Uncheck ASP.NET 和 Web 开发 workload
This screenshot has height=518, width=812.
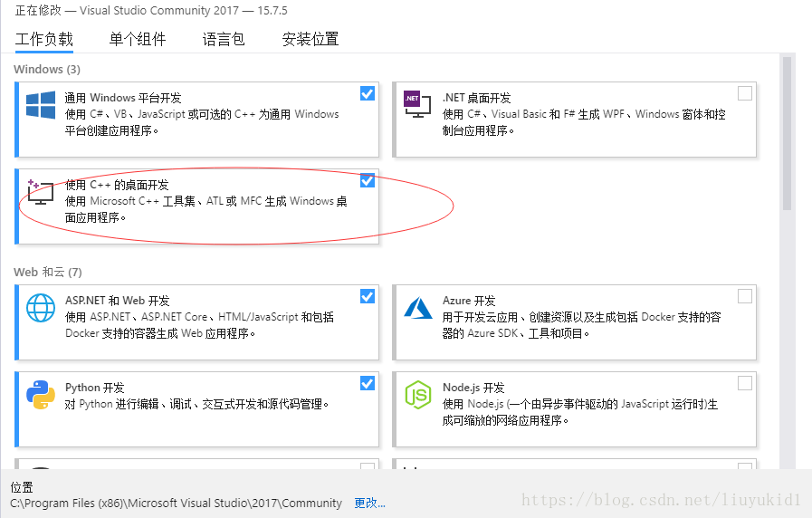pos(368,296)
